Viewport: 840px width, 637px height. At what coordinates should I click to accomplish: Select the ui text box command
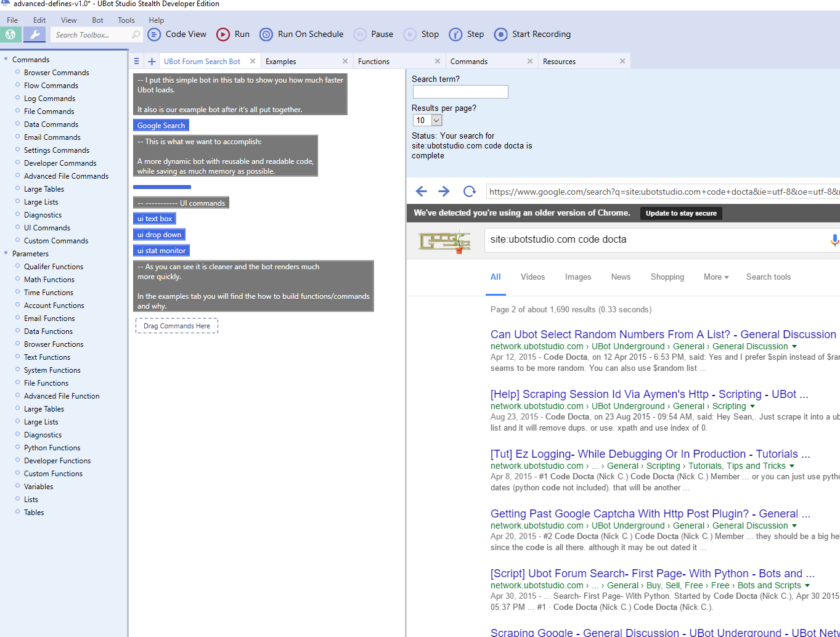(x=155, y=218)
